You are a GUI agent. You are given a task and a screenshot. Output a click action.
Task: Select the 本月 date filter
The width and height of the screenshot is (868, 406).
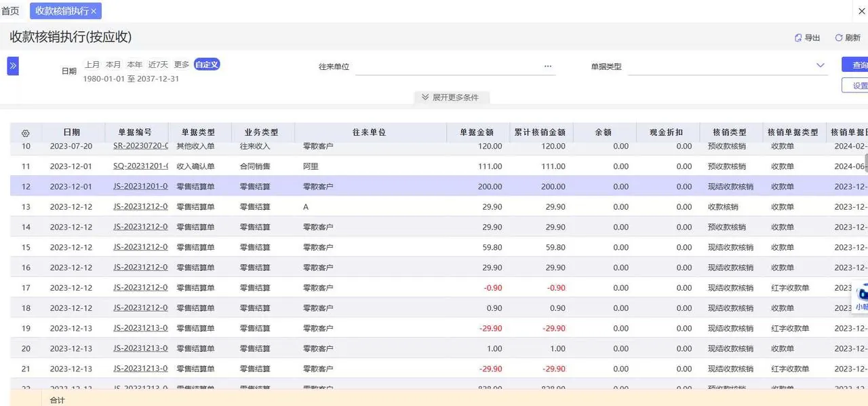coord(113,64)
